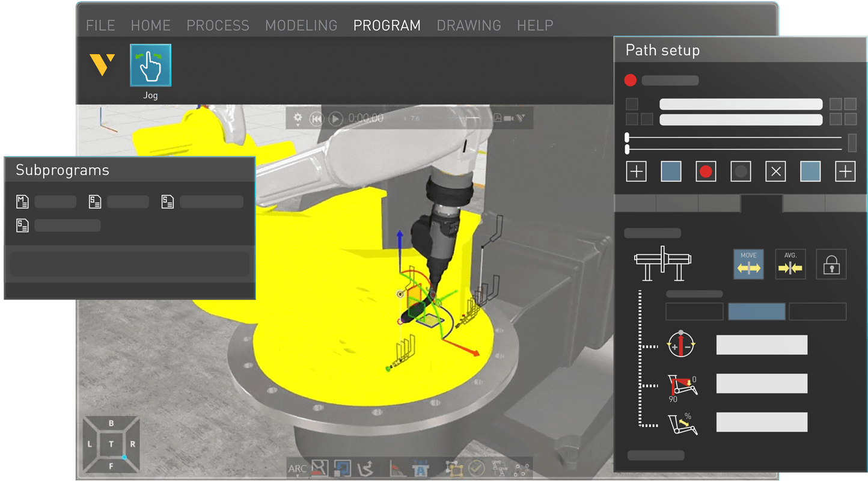
Task: Open the PROCESS menu tab
Action: click(218, 25)
